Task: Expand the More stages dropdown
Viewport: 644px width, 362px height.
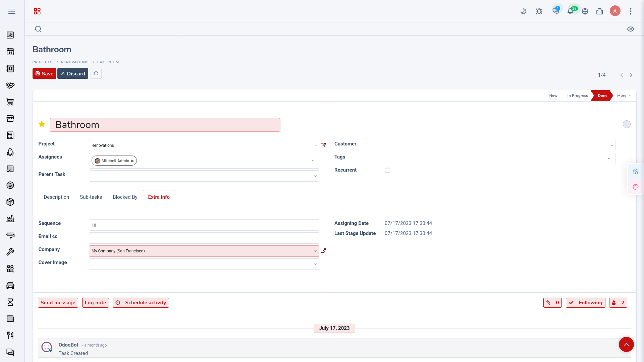Action: pyautogui.click(x=624, y=96)
